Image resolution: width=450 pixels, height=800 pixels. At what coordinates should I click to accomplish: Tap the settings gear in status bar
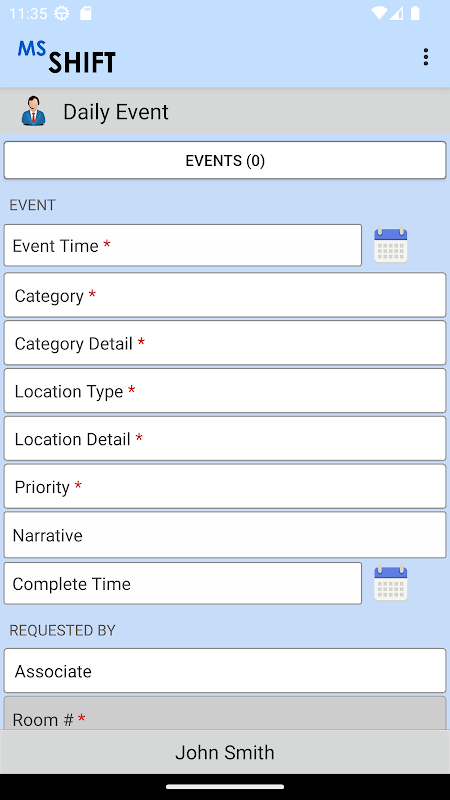coord(62,13)
